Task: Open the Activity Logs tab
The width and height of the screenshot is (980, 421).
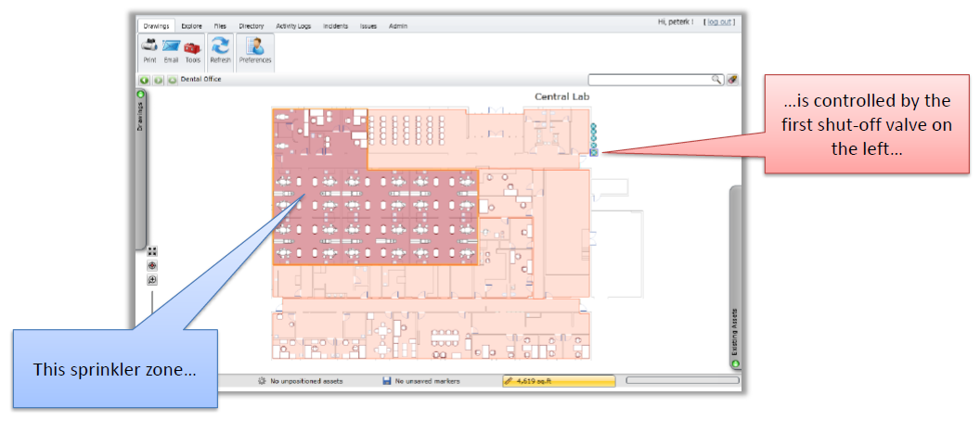Action: [x=293, y=26]
